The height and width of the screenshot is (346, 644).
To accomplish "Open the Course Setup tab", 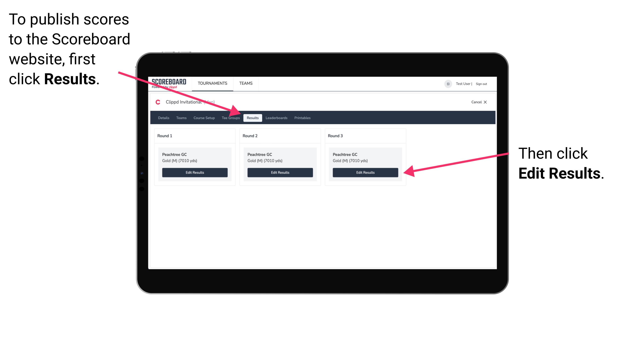I will coord(204,118).
